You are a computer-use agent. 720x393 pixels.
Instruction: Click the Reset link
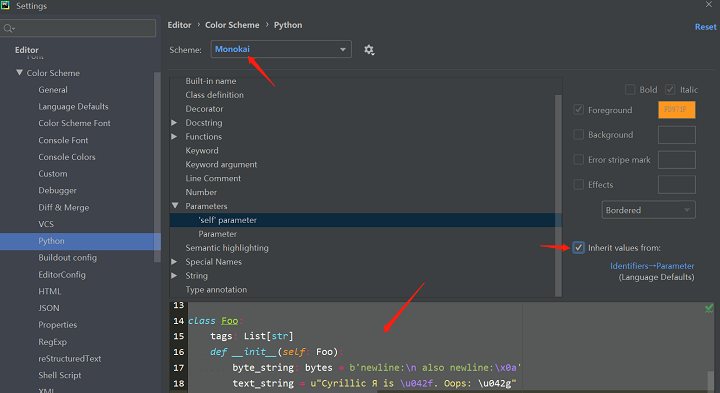coord(705,27)
